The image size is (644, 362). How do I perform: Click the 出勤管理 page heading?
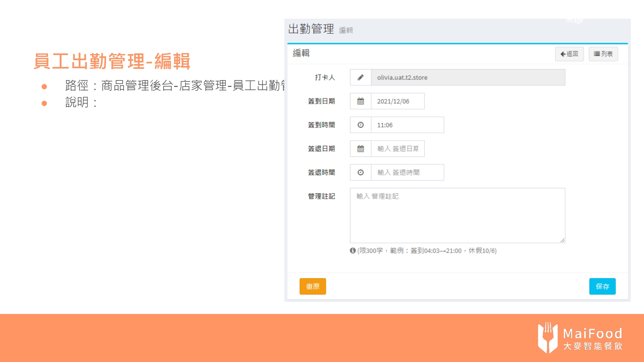point(311,29)
